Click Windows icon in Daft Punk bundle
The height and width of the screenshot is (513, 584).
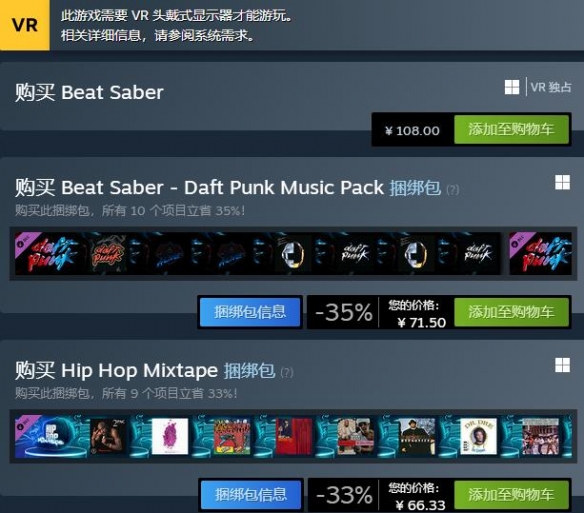pos(562,183)
